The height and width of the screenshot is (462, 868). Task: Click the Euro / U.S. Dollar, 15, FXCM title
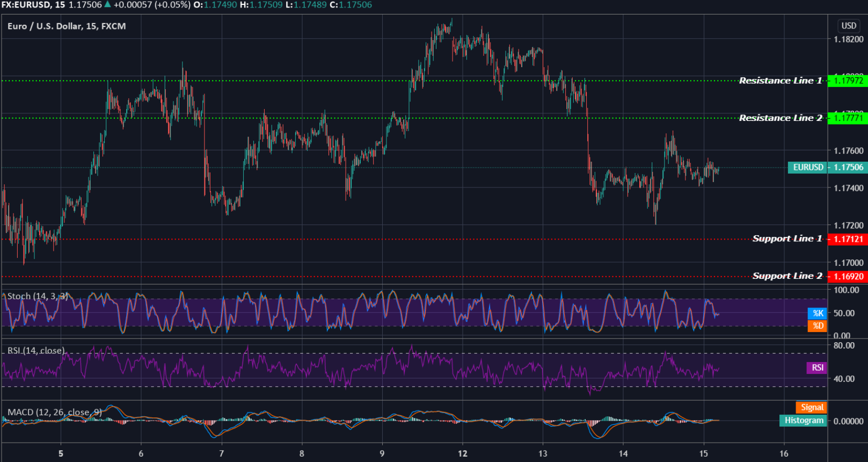tap(67, 26)
